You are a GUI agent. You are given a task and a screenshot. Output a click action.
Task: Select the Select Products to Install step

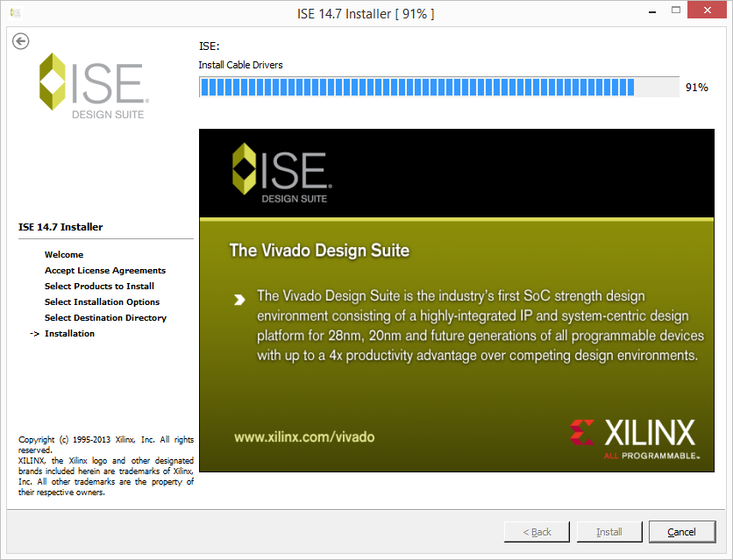click(99, 287)
